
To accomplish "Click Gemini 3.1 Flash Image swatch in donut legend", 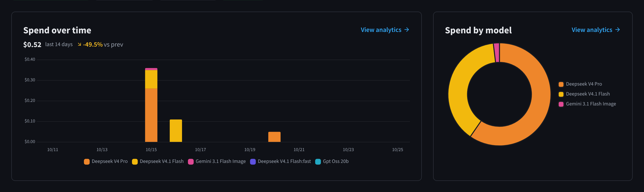I will pos(561,104).
